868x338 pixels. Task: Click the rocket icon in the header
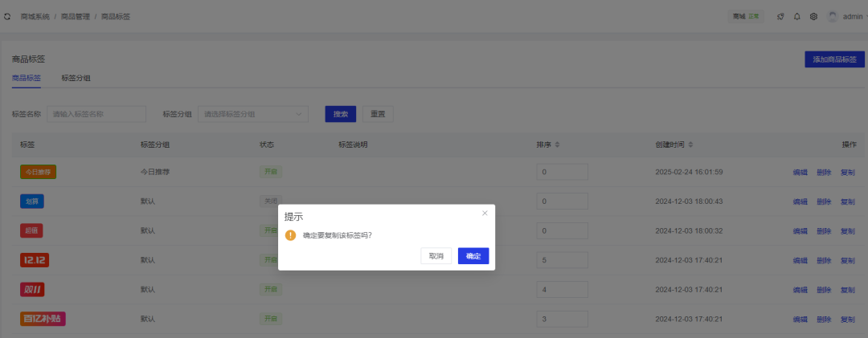780,16
